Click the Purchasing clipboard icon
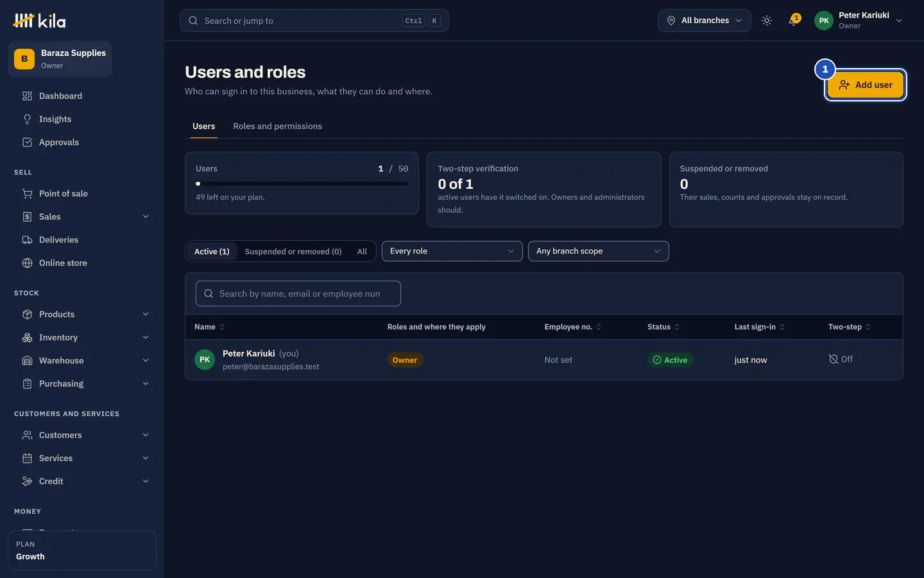 click(27, 383)
